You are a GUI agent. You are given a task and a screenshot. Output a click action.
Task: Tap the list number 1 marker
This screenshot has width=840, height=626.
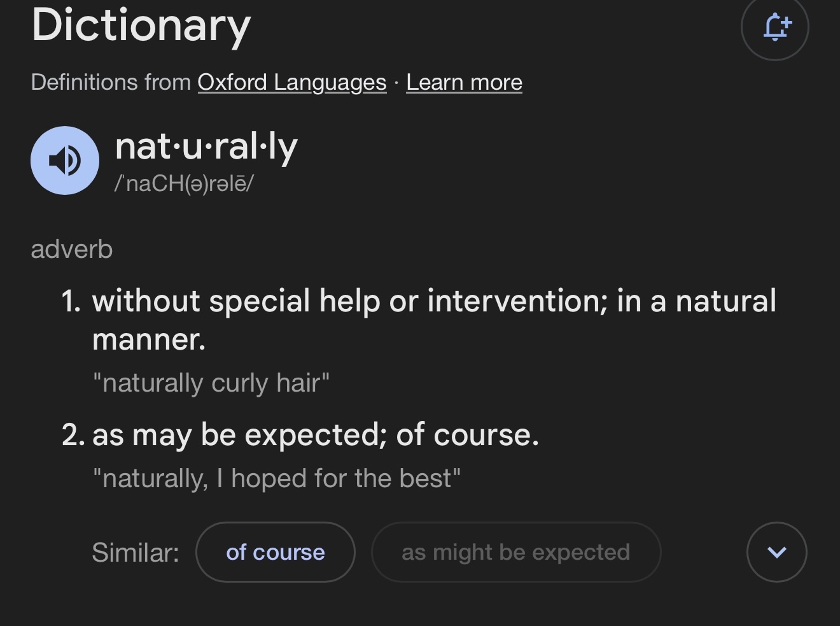pos(71,301)
